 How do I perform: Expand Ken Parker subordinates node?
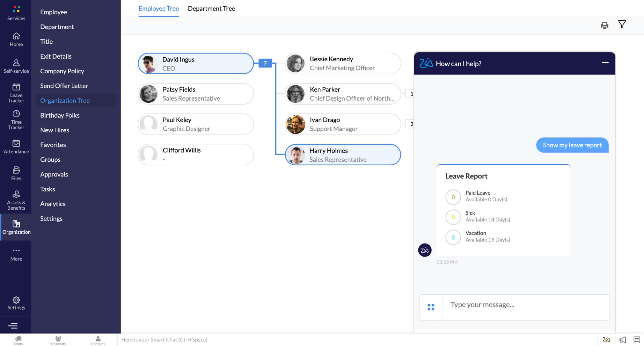(x=411, y=94)
